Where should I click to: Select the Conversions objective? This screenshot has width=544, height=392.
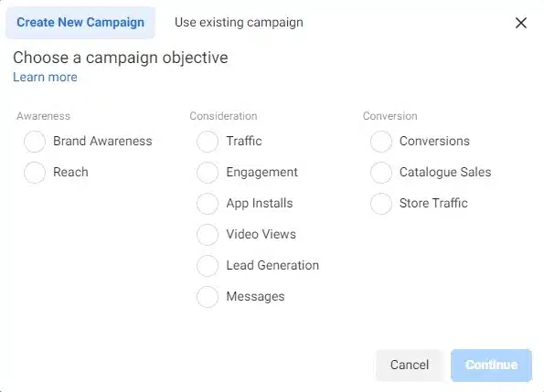[x=381, y=142]
